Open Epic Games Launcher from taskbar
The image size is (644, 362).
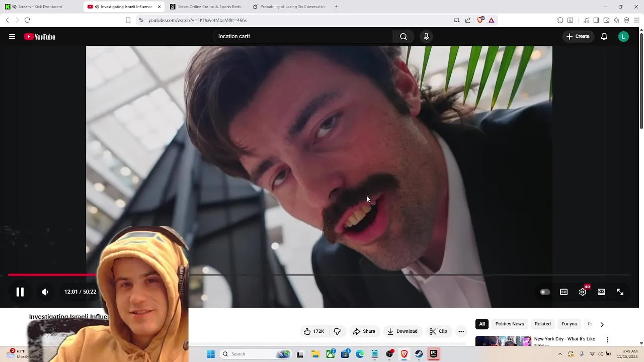434,354
